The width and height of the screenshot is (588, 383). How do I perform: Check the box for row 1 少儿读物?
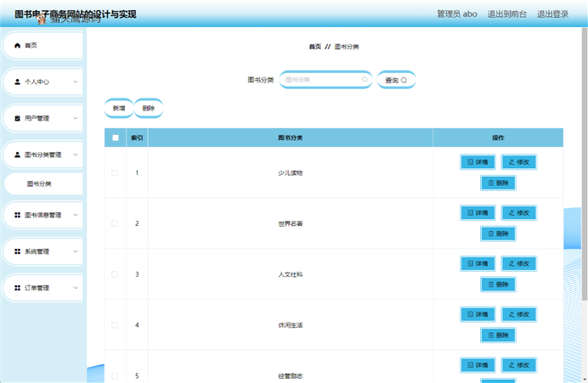pyautogui.click(x=115, y=172)
